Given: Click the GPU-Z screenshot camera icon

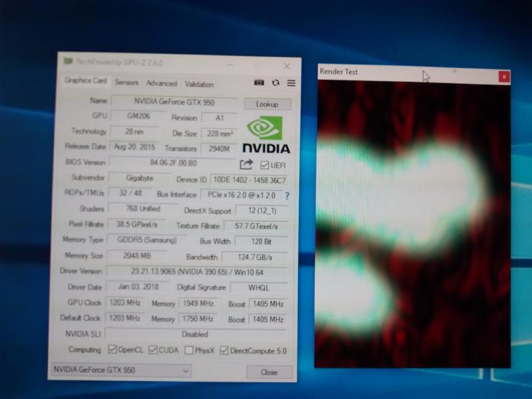Looking at the screenshot, I should pyautogui.click(x=259, y=82).
